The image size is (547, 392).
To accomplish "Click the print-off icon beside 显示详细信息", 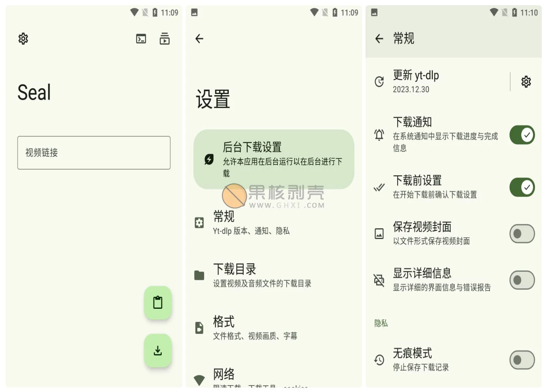I will tap(379, 280).
